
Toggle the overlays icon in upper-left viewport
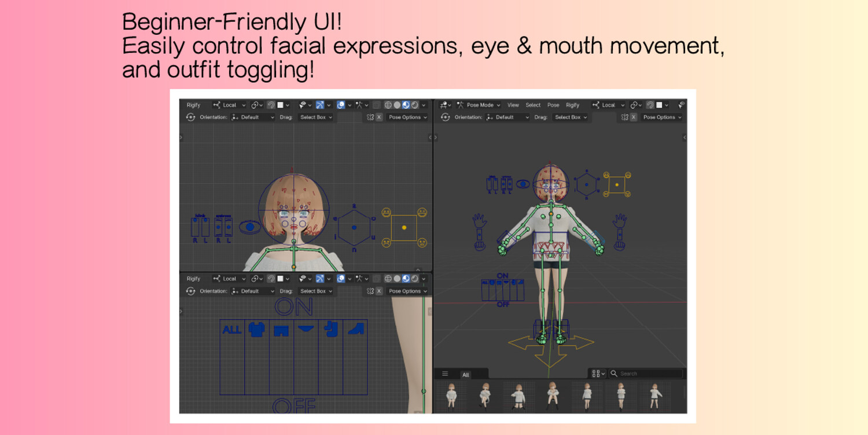point(341,105)
